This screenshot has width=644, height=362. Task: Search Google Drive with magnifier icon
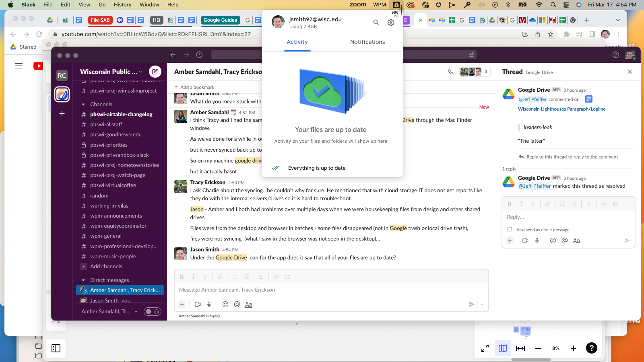click(376, 23)
